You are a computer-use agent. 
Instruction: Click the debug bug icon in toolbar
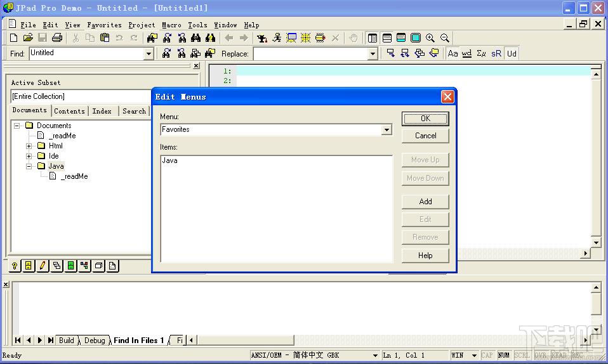[x=320, y=37]
